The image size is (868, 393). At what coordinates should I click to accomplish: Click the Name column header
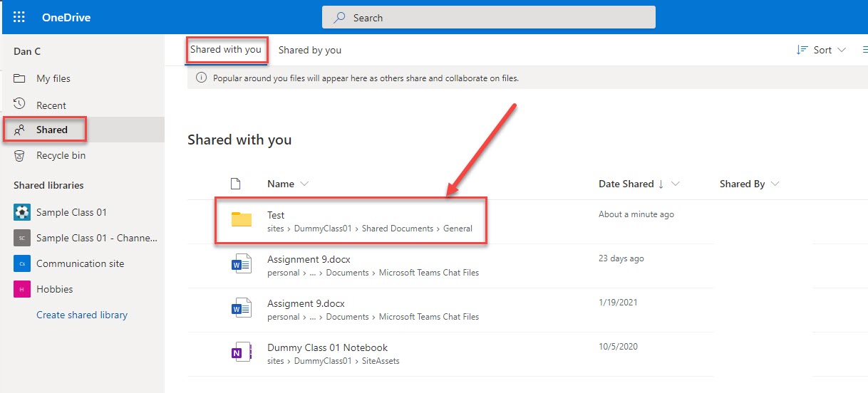[x=281, y=184]
